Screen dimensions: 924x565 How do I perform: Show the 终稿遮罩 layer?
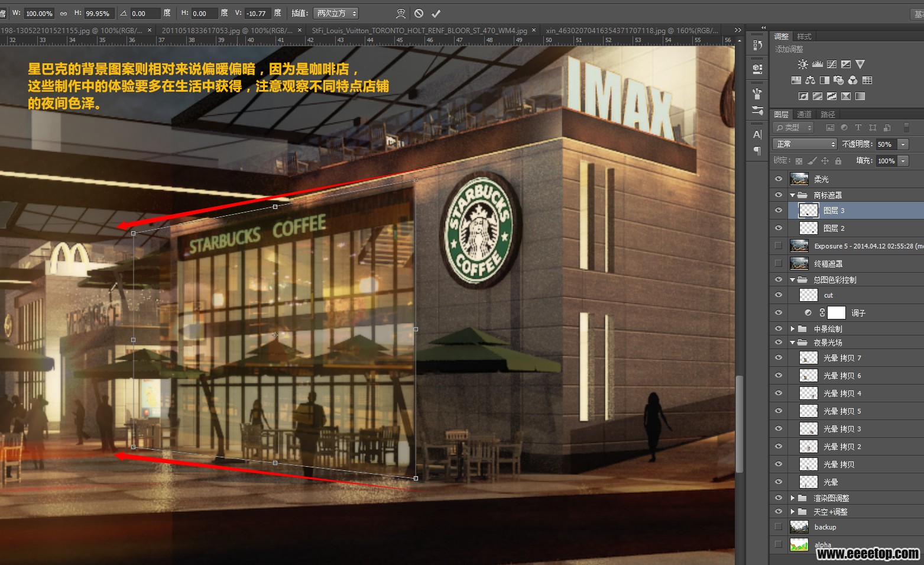click(x=778, y=263)
